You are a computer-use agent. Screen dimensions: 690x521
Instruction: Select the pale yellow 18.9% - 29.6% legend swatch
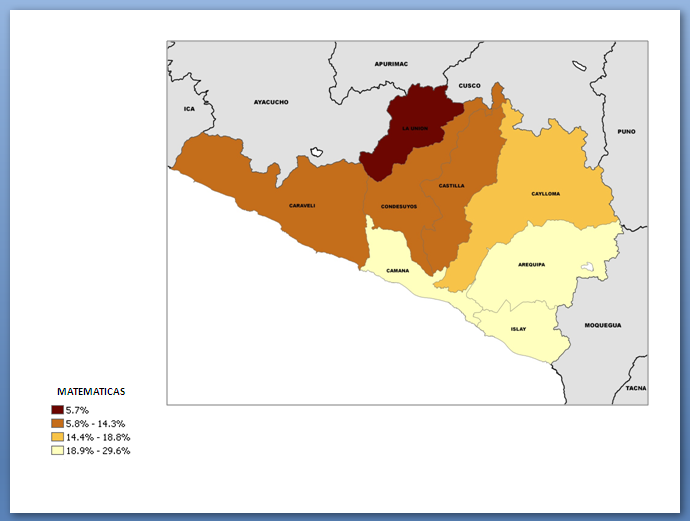57,451
